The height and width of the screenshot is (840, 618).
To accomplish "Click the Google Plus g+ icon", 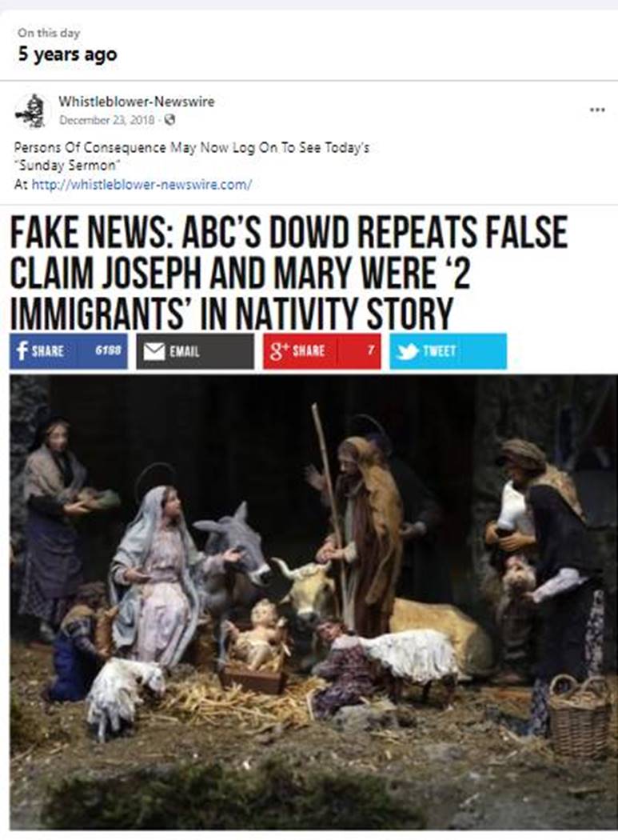I will [277, 351].
